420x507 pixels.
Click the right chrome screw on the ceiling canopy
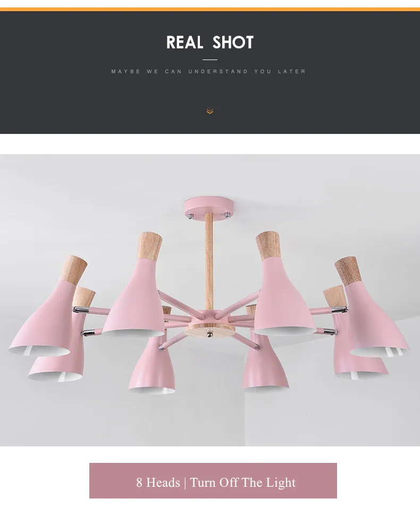(x=228, y=214)
